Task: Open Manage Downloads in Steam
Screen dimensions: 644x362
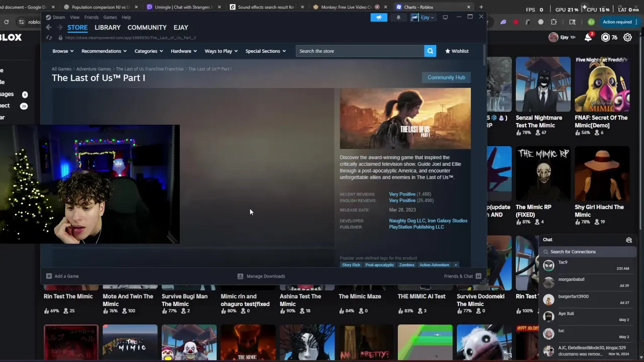Action: [x=261, y=276]
